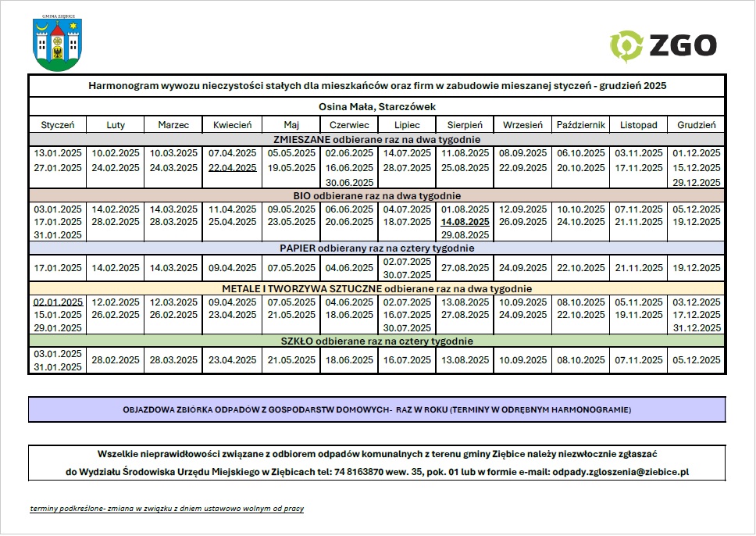Select the 'Listopad' month header
Viewport: 756px width, 536px height.
tap(638, 125)
